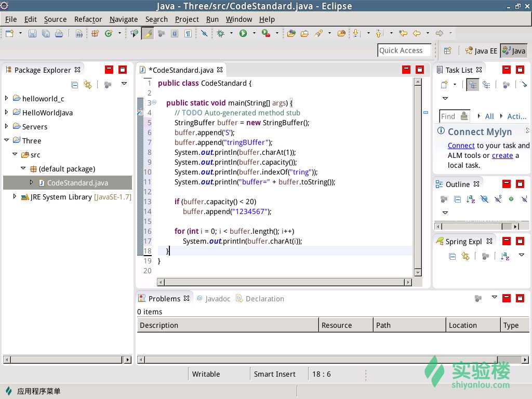
Task: Expand the helloworld_c project
Action: [x=6, y=98]
